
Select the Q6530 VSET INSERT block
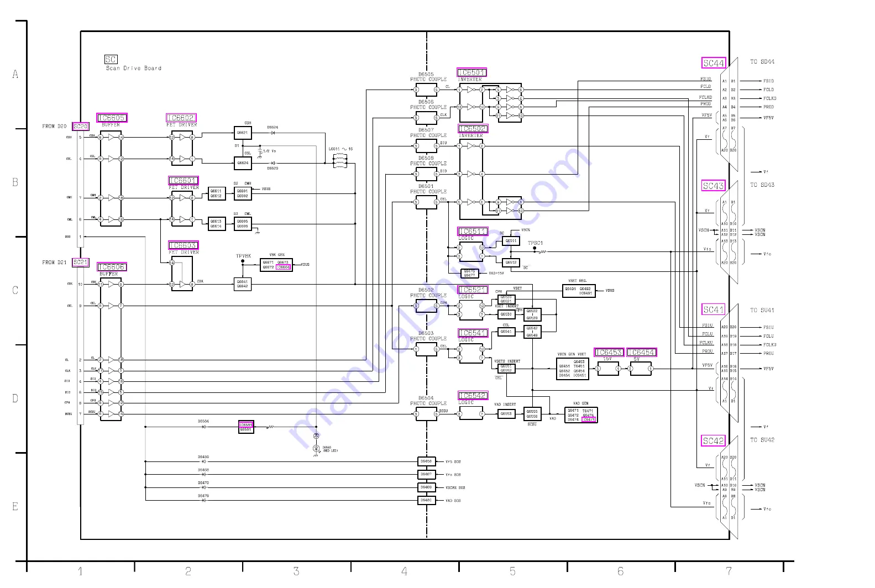click(x=506, y=314)
